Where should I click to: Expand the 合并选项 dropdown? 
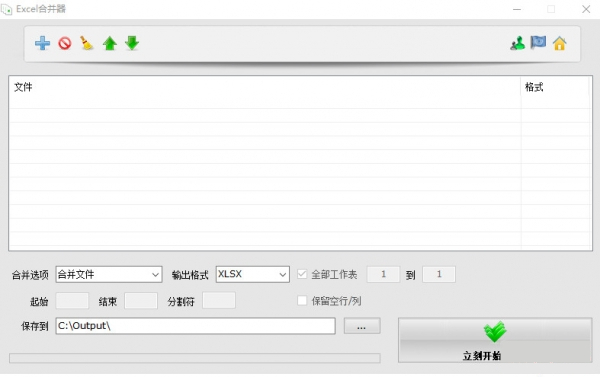coord(109,274)
